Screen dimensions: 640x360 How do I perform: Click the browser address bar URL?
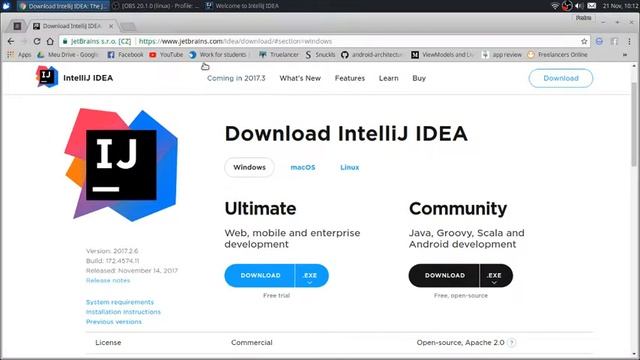coord(236,41)
